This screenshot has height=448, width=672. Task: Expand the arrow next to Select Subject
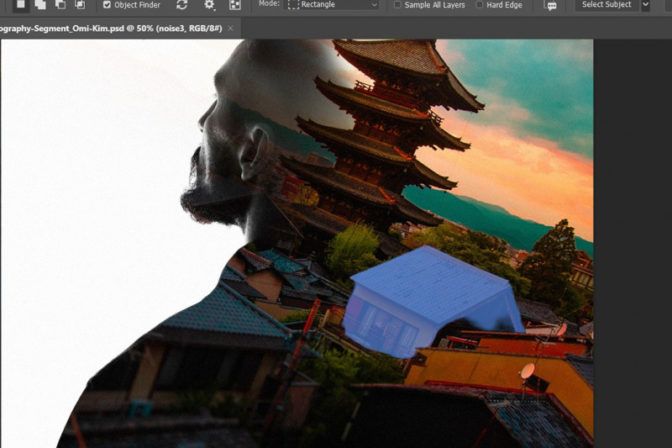645,5
